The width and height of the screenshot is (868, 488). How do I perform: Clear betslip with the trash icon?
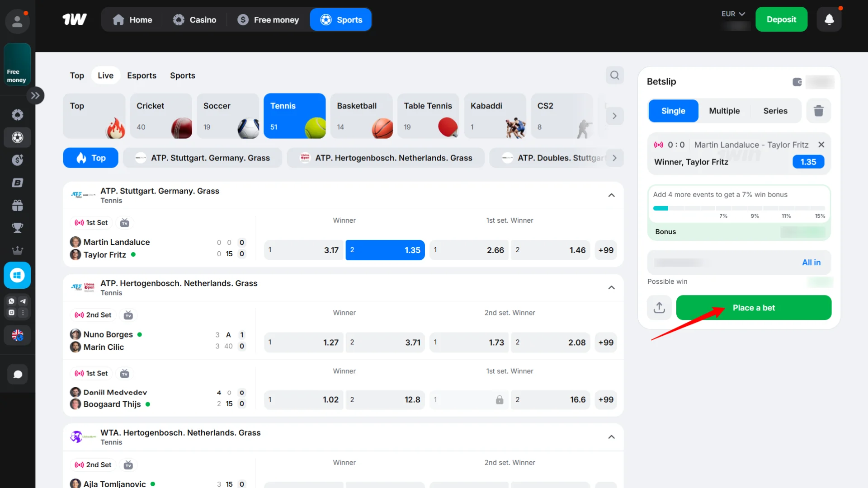point(818,111)
